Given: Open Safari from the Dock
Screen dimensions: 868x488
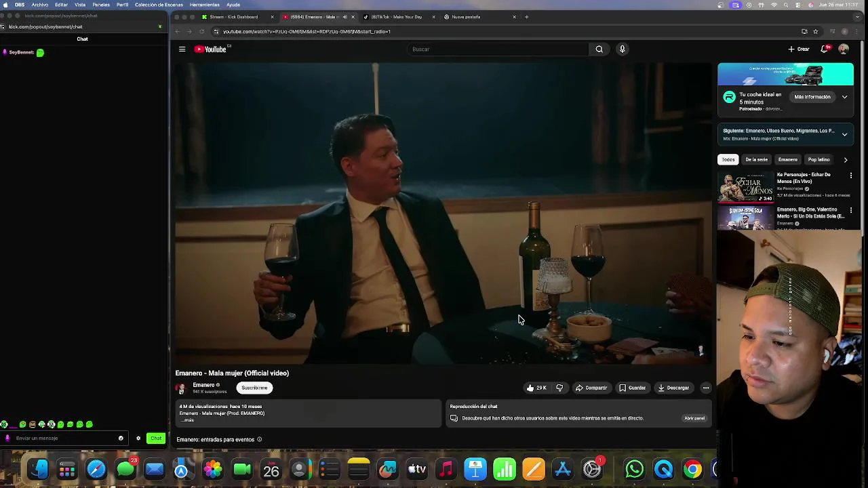Looking at the screenshot, I should 96,469.
